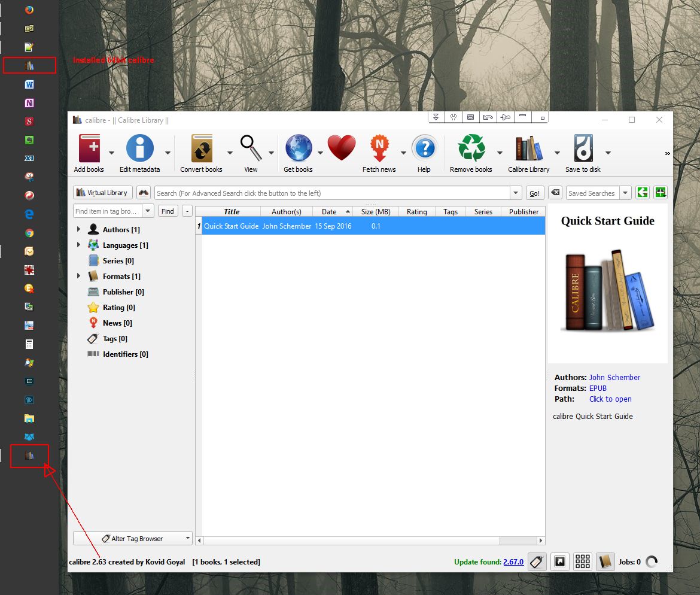Click the green plus save-search icon

coord(661,193)
